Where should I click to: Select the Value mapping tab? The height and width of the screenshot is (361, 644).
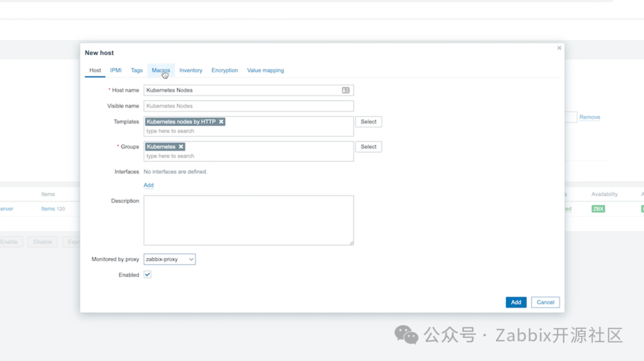tap(265, 70)
